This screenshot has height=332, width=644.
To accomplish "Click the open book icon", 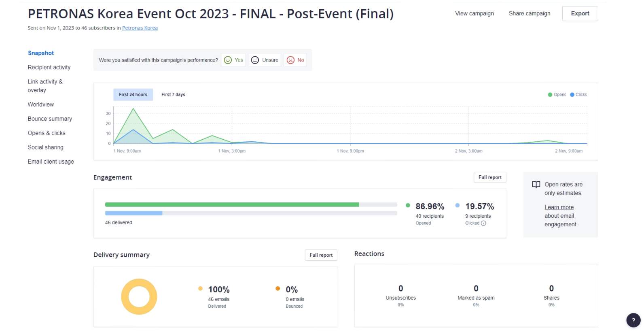I will pyautogui.click(x=536, y=185).
